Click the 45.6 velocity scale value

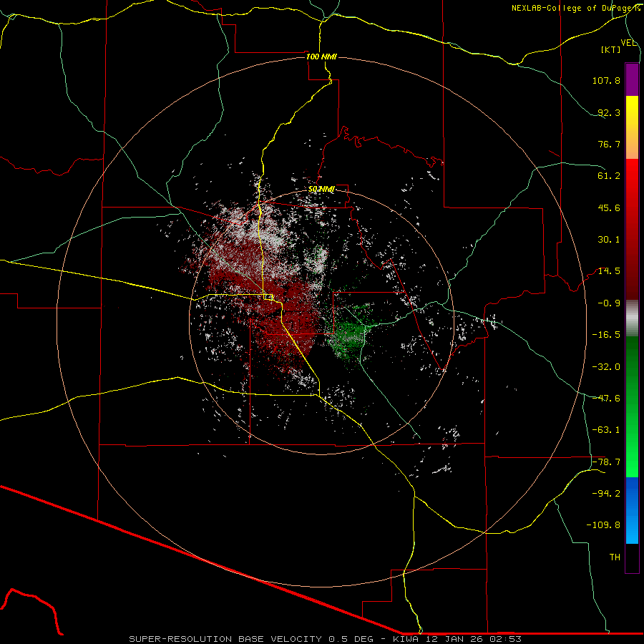pos(609,208)
